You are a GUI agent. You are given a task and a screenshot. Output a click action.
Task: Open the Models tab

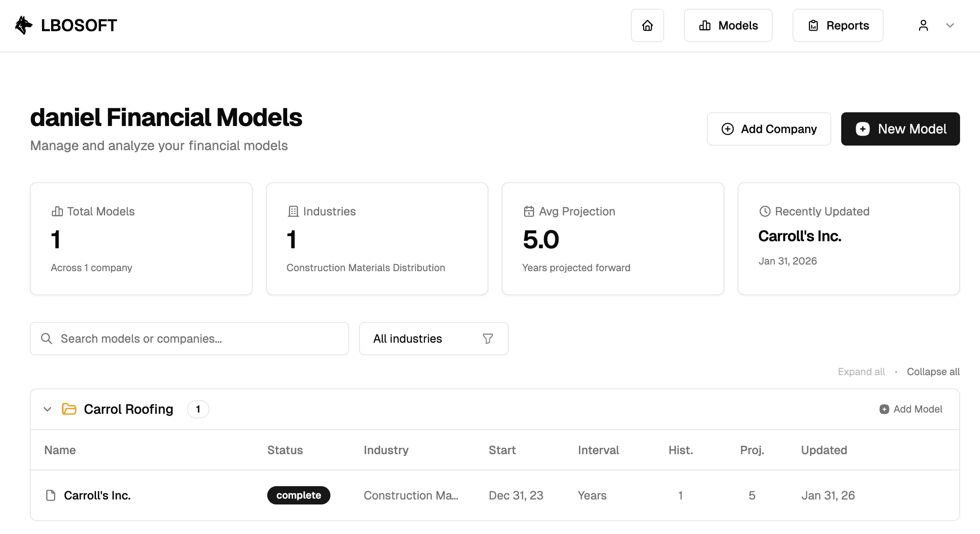point(728,25)
